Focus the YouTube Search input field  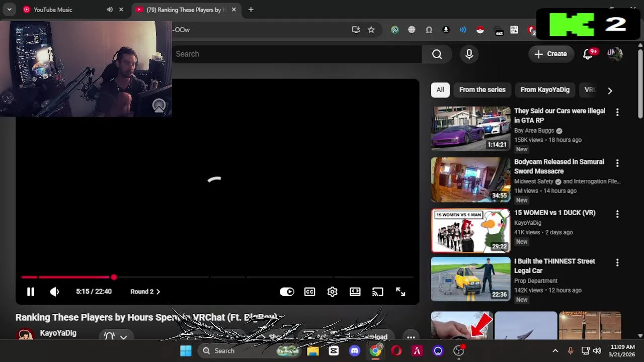(297, 54)
